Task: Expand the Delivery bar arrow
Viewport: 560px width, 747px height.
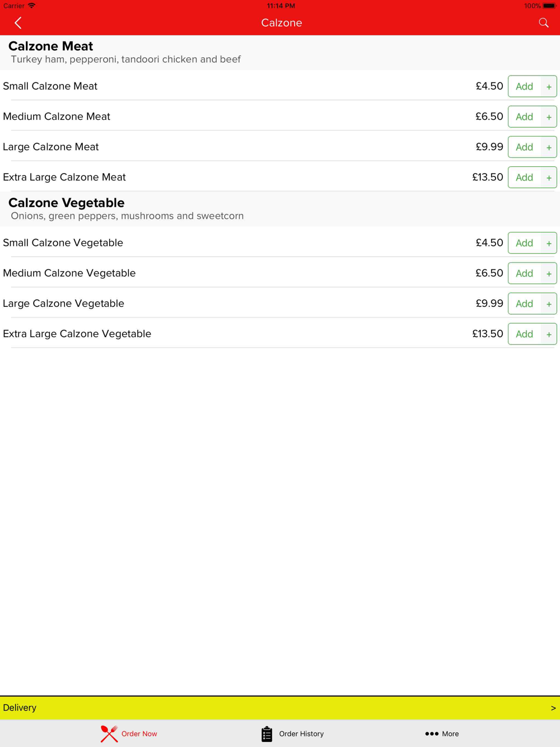Action: point(553,708)
